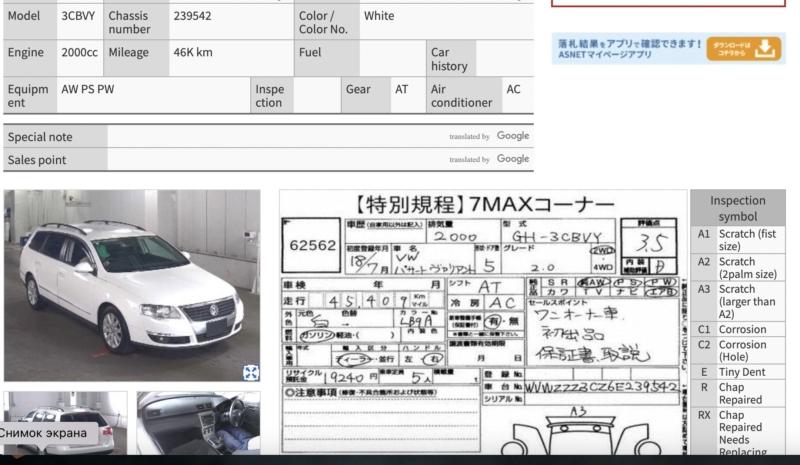
Task: Click the ASNET My Page app banner text
Action: pyautogui.click(x=628, y=49)
